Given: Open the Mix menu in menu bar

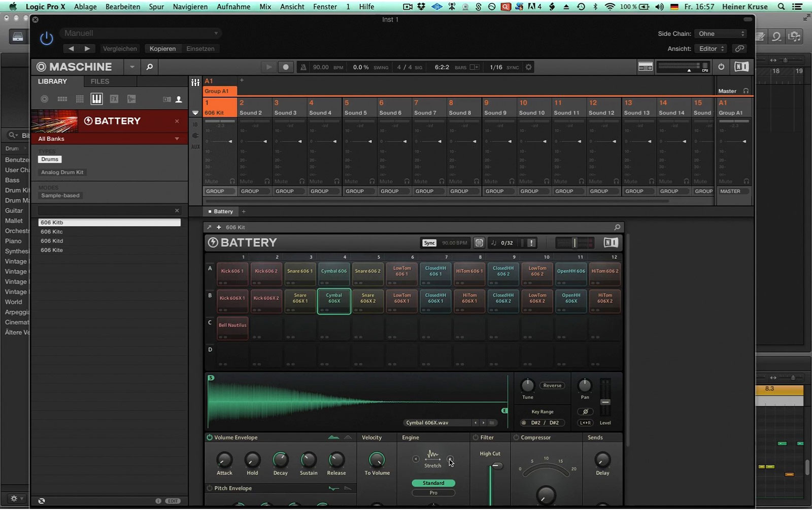Looking at the screenshot, I should [265, 7].
